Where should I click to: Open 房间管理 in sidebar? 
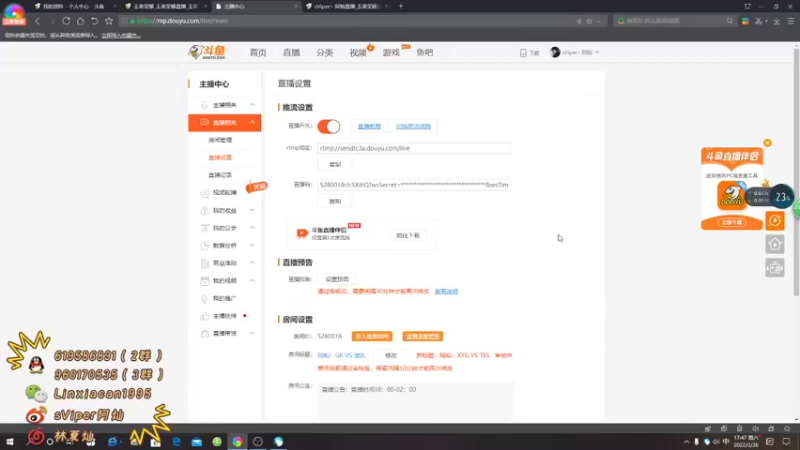[220, 140]
